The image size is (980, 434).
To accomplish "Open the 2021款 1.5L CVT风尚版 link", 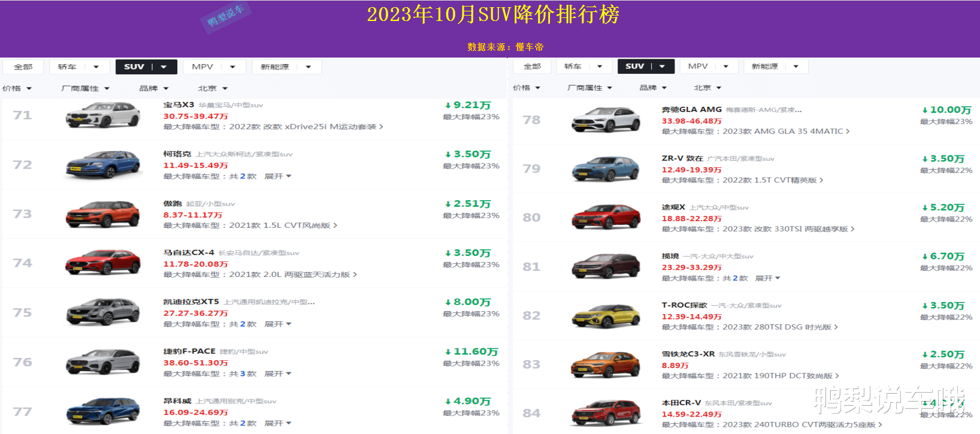I will click(283, 225).
